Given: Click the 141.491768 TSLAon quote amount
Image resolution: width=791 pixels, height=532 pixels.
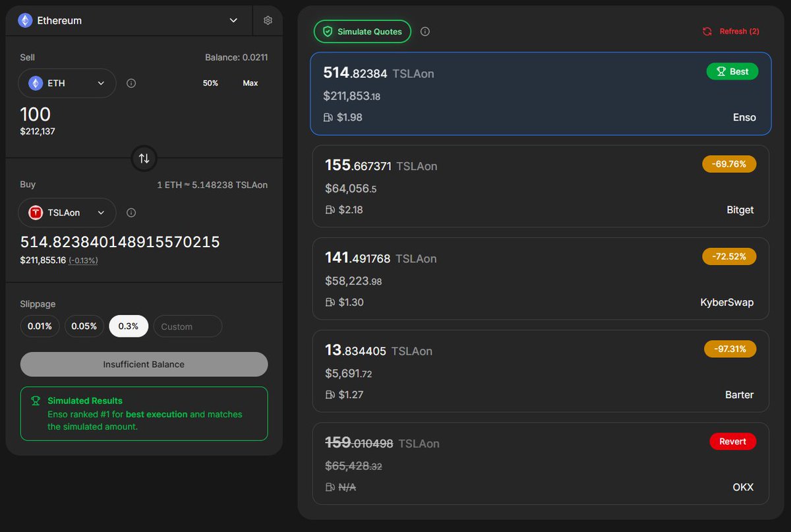Looking at the screenshot, I should click(381, 258).
